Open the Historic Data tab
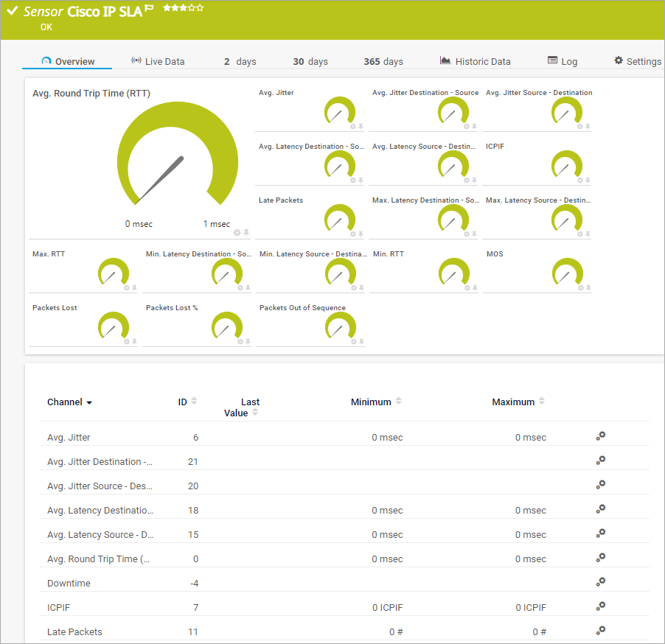 pyautogui.click(x=476, y=61)
